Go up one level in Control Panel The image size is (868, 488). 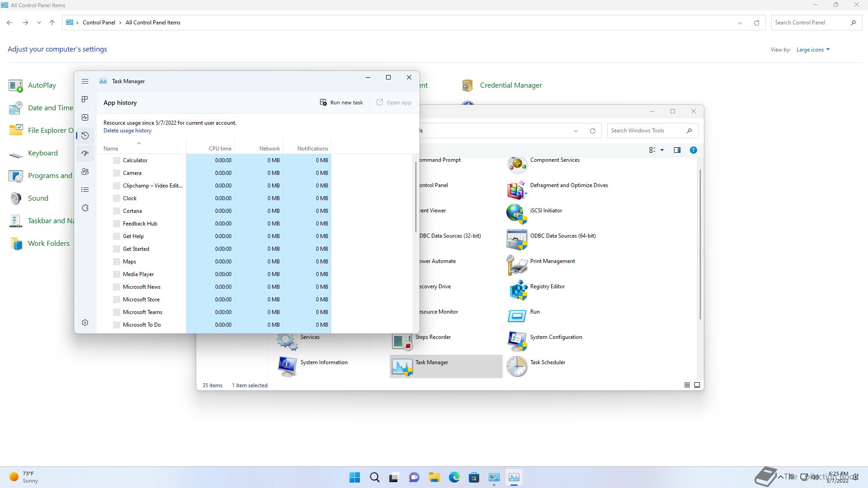[52, 23]
